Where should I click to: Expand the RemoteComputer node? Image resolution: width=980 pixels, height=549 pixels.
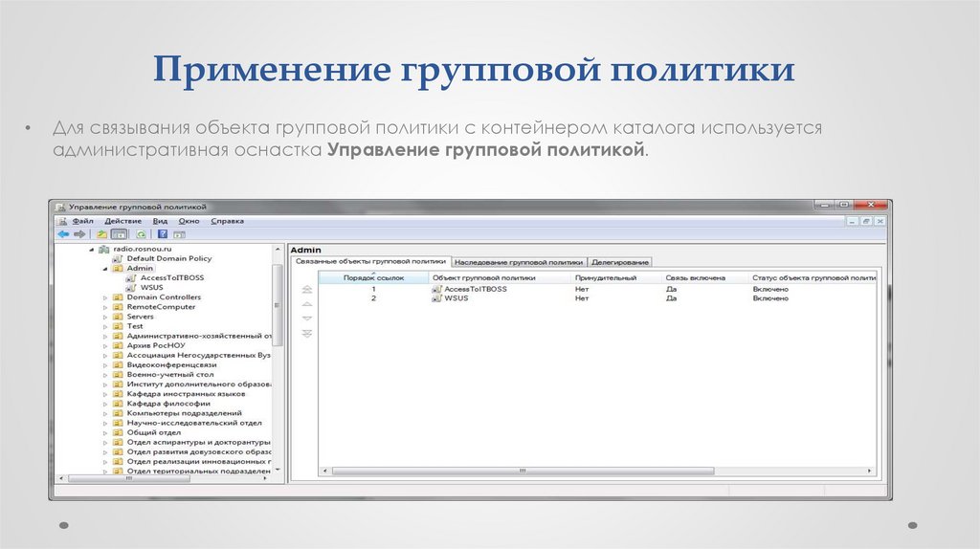tap(105, 307)
